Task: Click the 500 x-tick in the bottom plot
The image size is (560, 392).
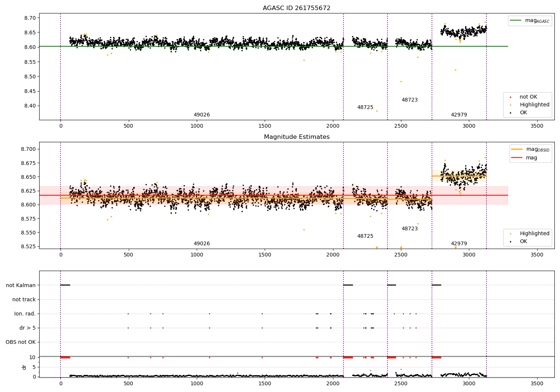Action: pyautogui.click(x=128, y=384)
